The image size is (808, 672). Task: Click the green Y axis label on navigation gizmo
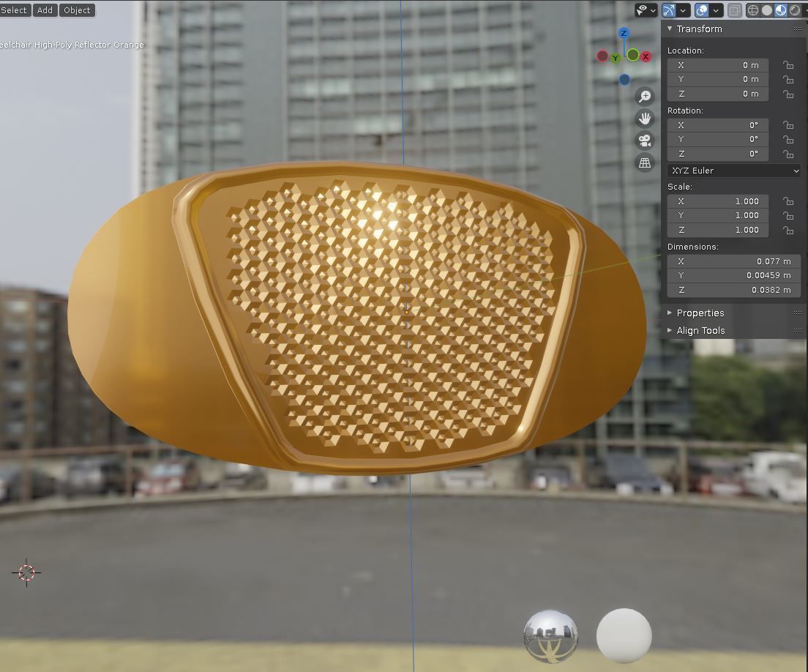(x=616, y=59)
